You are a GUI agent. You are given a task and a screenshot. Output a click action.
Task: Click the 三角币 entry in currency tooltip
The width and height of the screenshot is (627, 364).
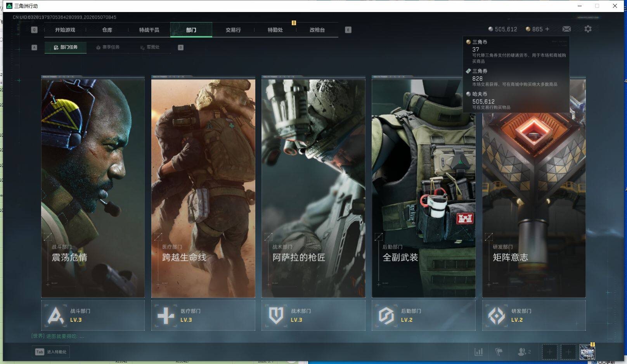click(516, 51)
